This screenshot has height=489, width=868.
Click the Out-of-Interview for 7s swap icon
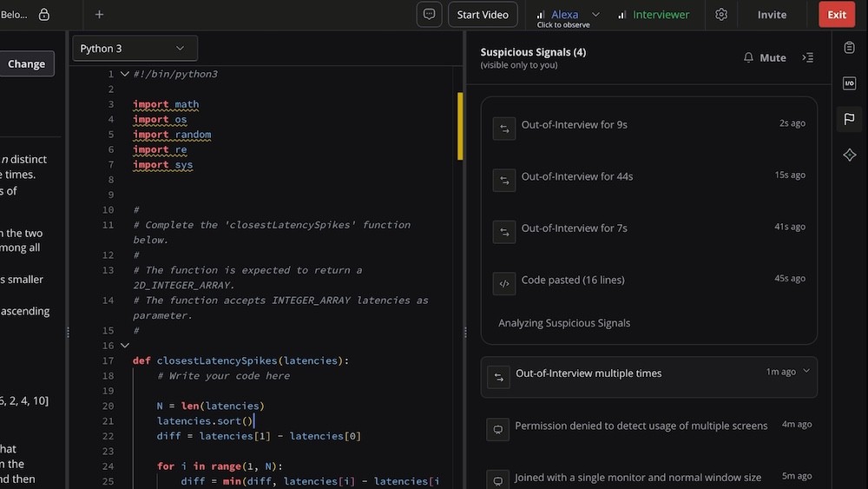pyautogui.click(x=504, y=232)
